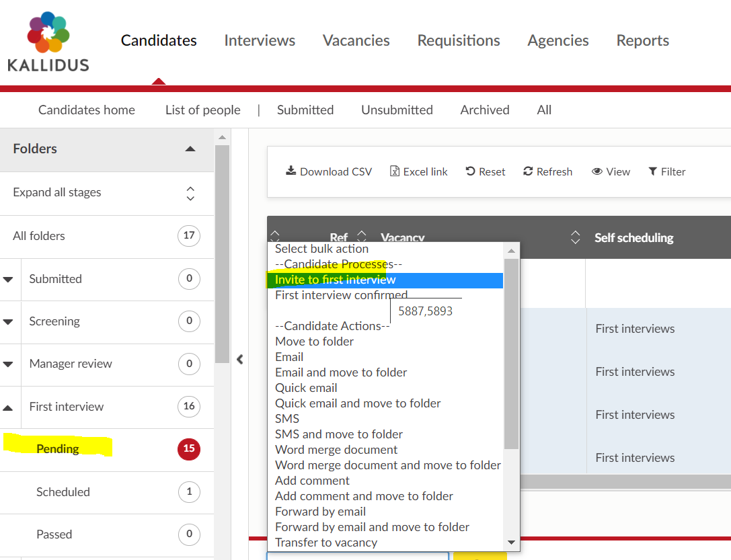Collapse the First interview stage
This screenshot has height=560, width=731.
[x=9, y=407]
